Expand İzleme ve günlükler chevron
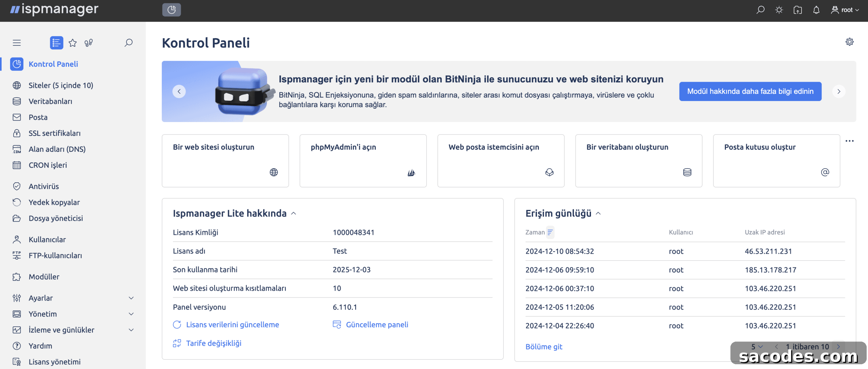Screen dimensions: 868x369 tap(131, 330)
